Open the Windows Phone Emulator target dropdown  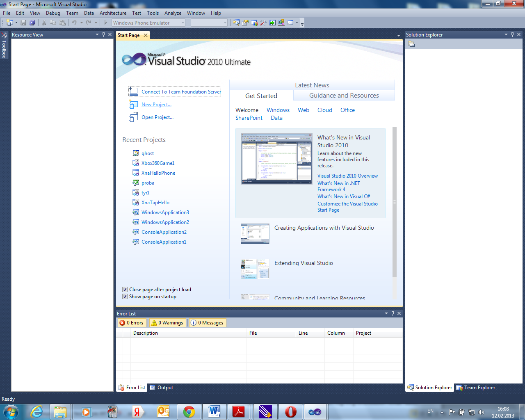[183, 23]
